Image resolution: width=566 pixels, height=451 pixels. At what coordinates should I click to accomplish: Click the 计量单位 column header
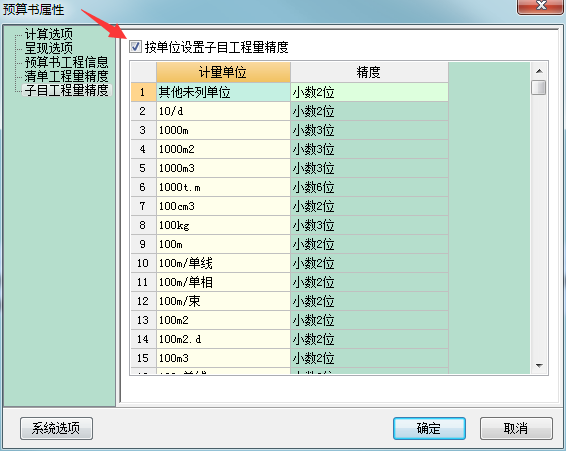coord(223,72)
